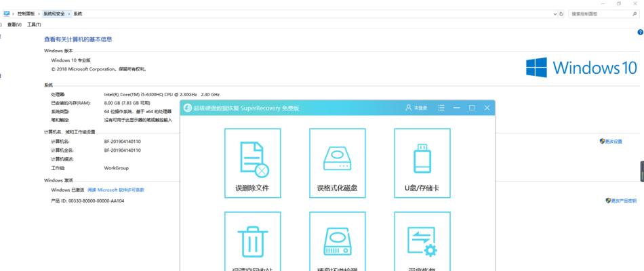Viewport: 644px width, 271px height.
Task: Click BF-201904140110 in the 计算机名 row
Action: [123, 141]
